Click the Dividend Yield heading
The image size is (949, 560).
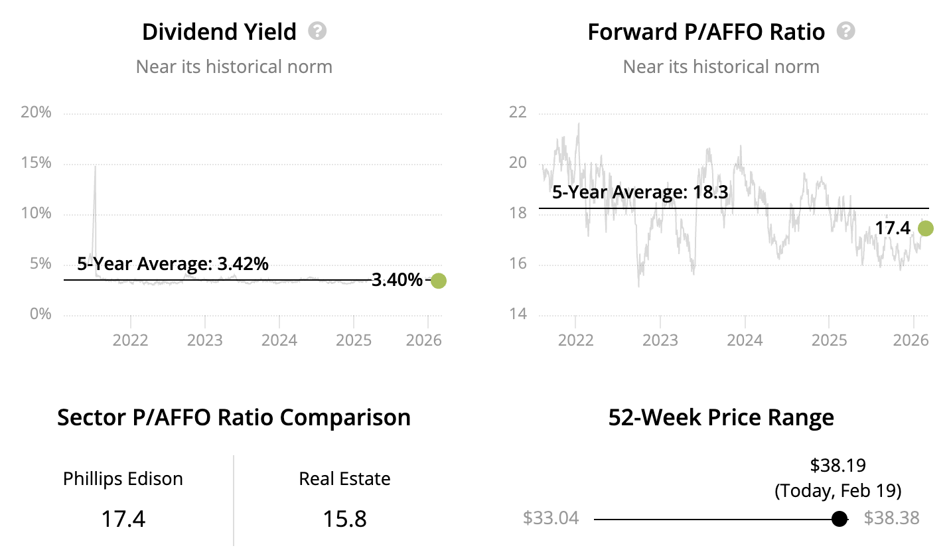point(219,32)
